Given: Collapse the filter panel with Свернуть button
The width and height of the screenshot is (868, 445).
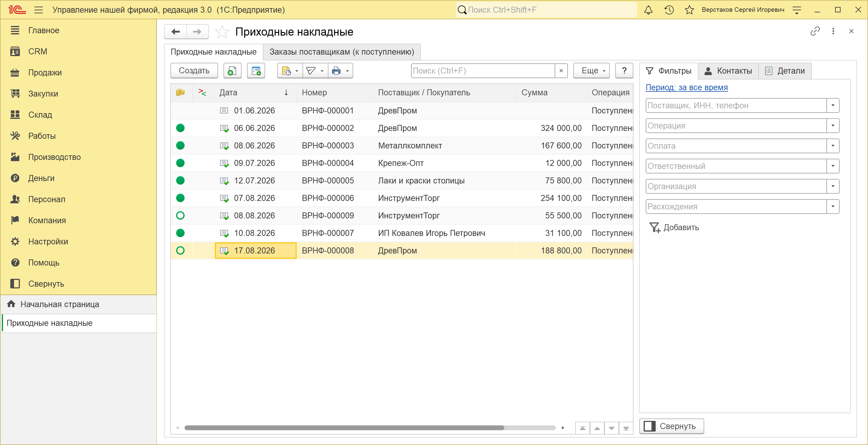Looking at the screenshot, I should [x=672, y=426].
